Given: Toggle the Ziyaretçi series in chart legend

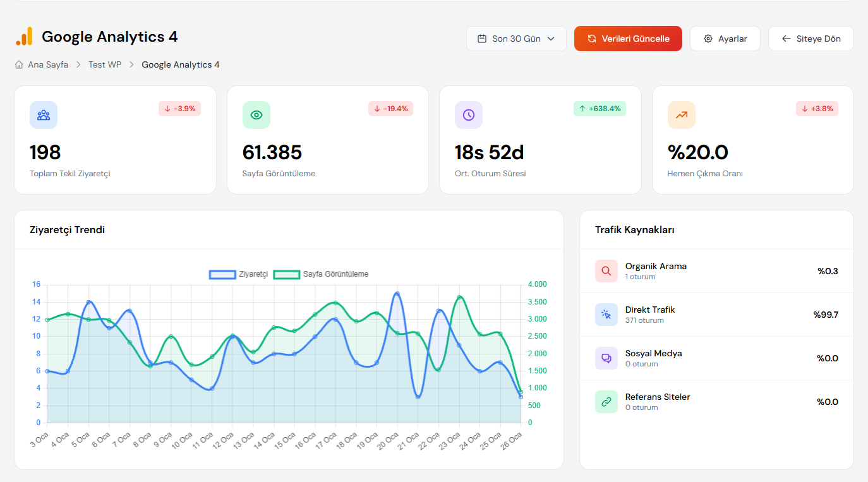Looking at the screenshot, I should click(239, 274).
